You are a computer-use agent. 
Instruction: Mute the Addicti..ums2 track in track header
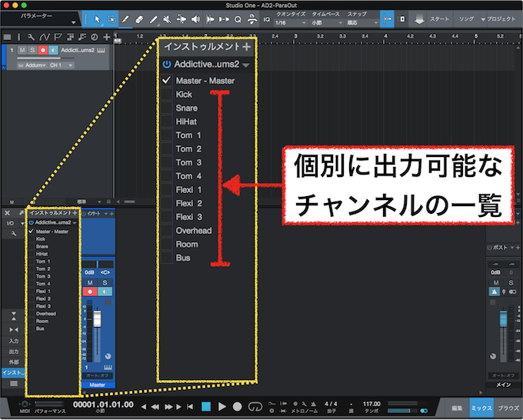(22, 50)
